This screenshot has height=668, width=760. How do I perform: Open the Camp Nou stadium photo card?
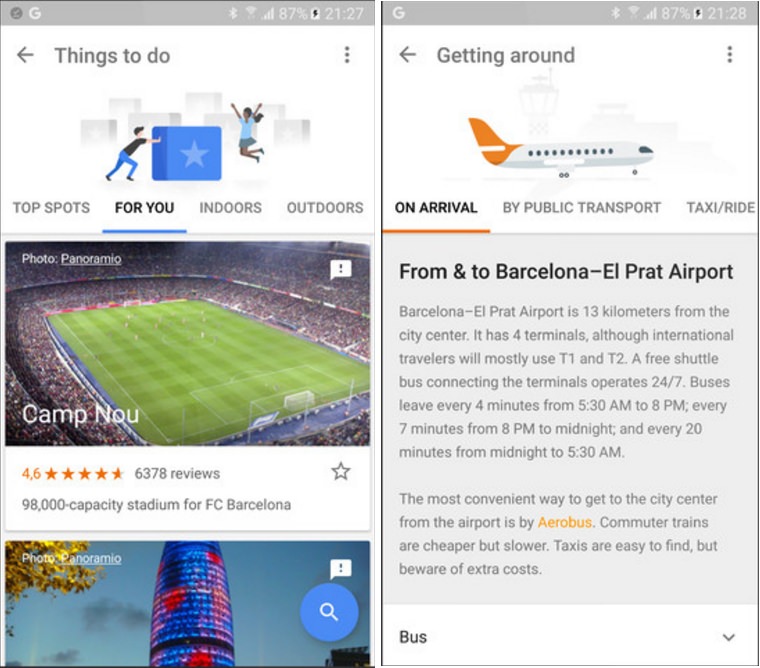[188, 344]
